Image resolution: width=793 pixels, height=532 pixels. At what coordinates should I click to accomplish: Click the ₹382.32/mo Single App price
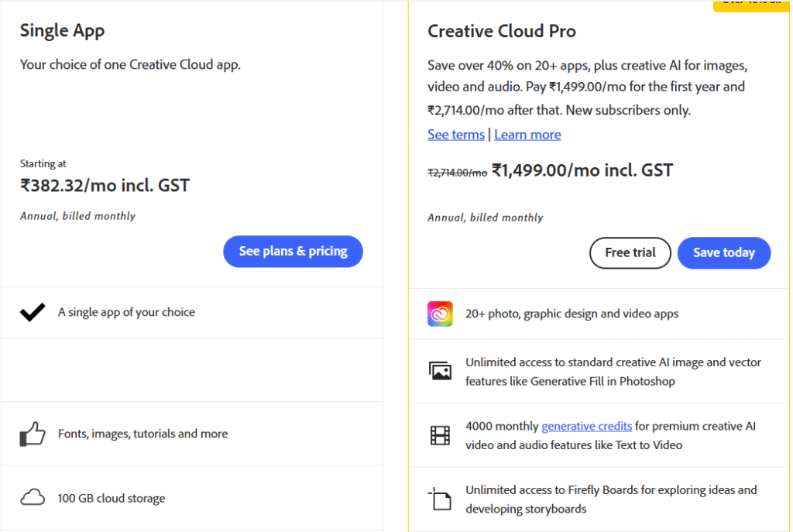coord(105,186)
